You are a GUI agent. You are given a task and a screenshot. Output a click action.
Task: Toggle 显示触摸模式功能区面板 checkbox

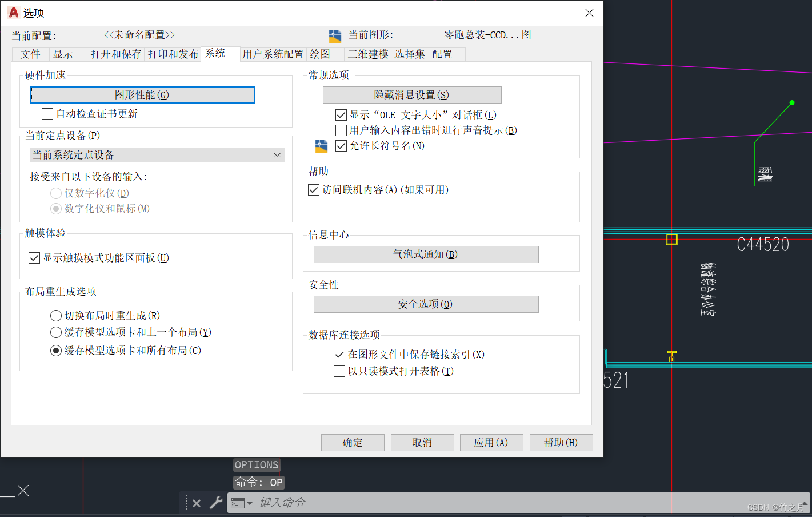34,258
